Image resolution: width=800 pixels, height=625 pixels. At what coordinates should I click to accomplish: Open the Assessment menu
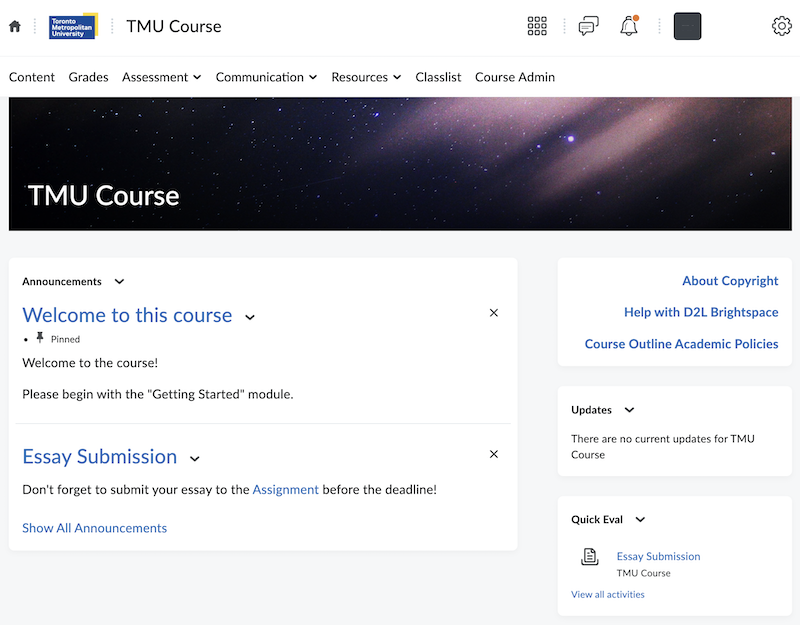[x=161, y=77]
